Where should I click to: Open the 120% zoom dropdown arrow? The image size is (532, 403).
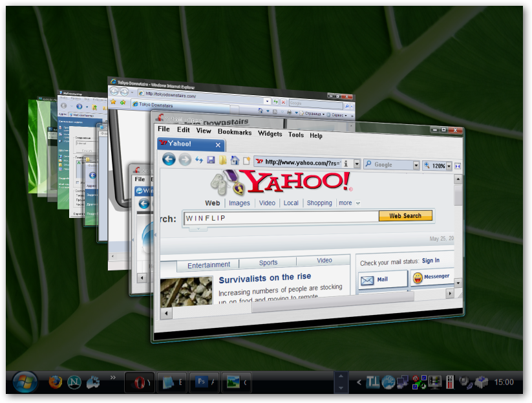click(x=449, y=166)
